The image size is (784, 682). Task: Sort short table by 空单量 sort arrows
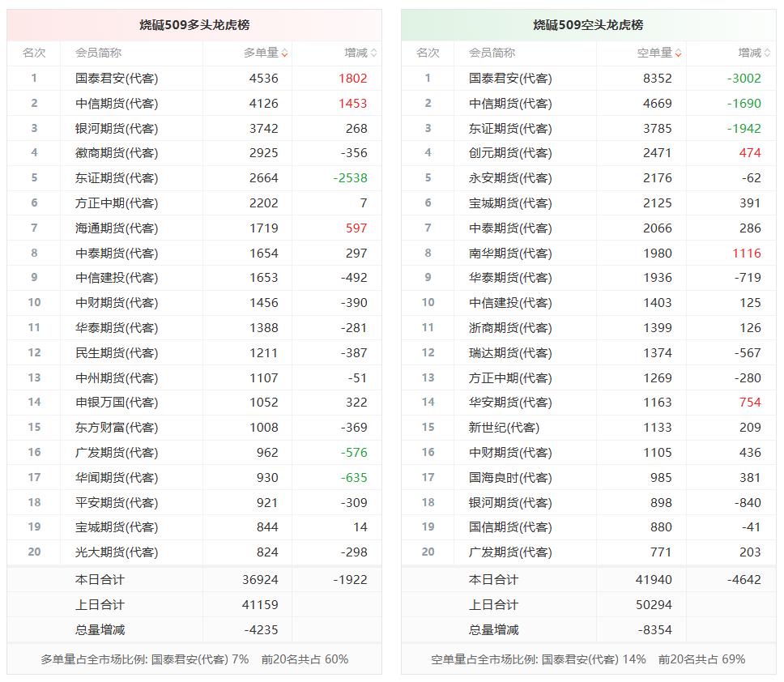pos(678,53)
